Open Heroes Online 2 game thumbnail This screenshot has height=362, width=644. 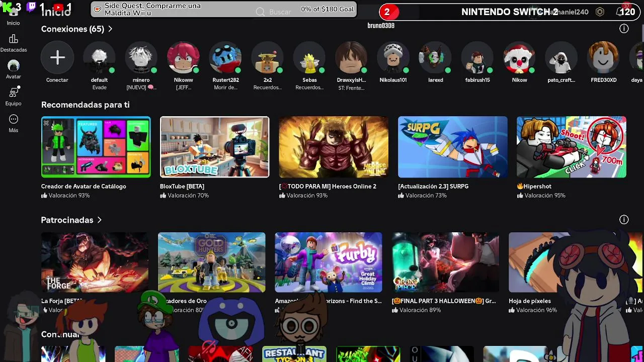[x=334, y=147]
